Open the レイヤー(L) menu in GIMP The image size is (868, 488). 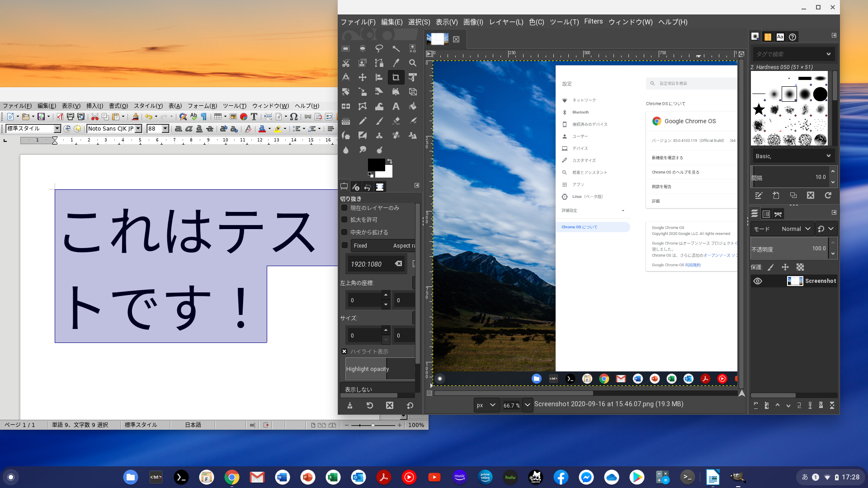(x=506, y=22)
